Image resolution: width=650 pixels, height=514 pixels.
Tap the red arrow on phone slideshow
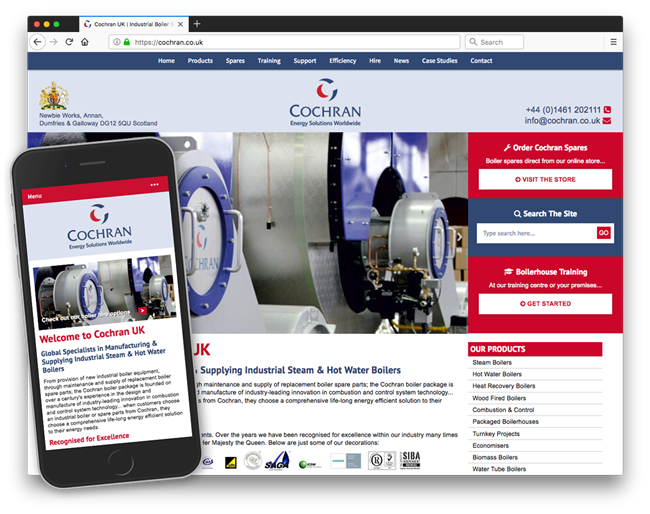(142, 310)
